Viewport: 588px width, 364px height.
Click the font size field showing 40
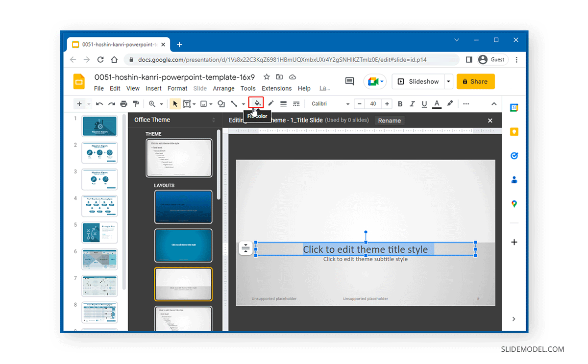pyautogui.click(x=373, y=104)
